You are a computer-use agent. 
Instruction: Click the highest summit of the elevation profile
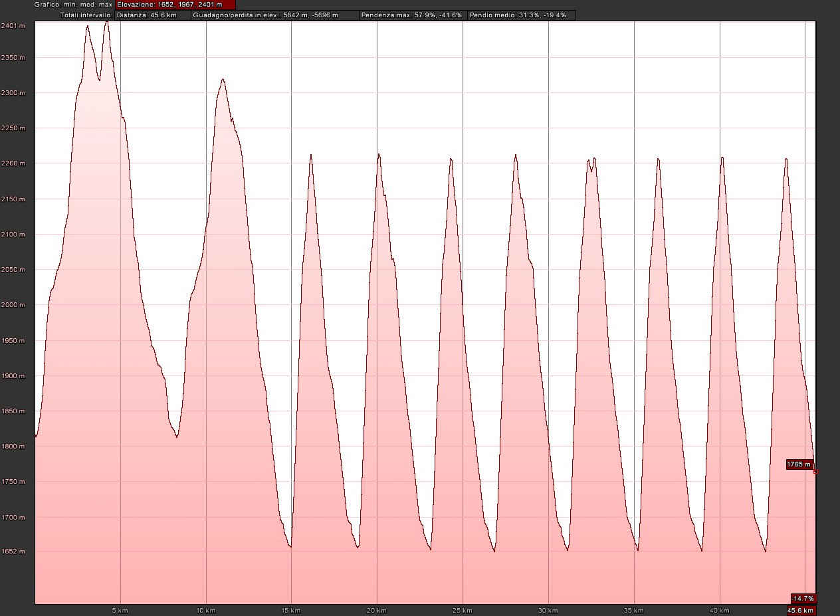[x=106, y=22]
